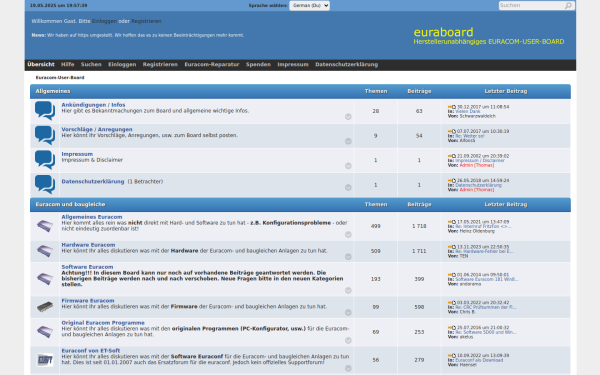
Task: Open the Einloggen menu item
Action: point(122,64)
